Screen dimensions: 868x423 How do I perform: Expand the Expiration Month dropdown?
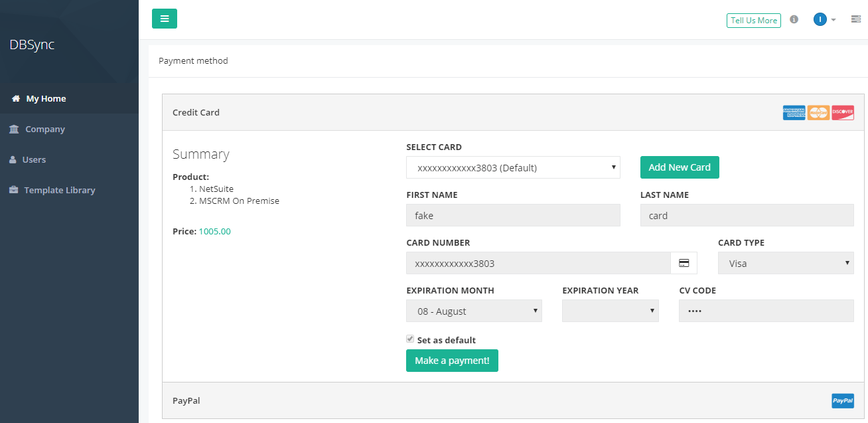474,311
